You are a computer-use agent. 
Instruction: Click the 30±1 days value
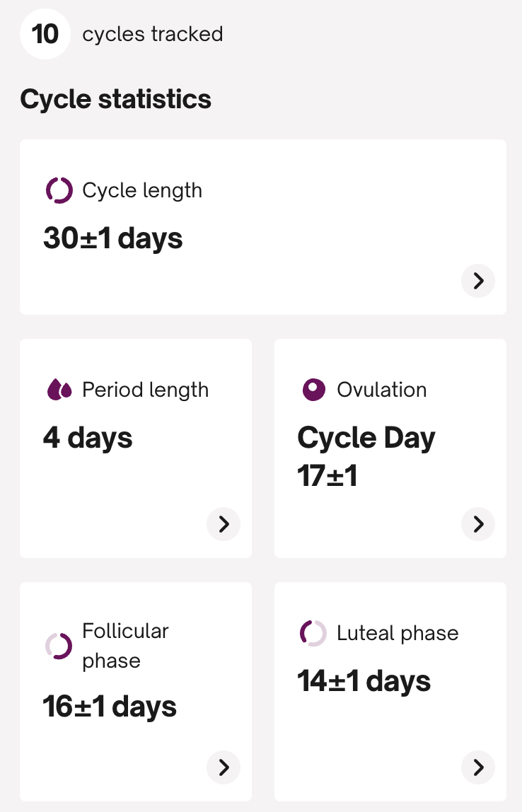click(x=113, y=239)
